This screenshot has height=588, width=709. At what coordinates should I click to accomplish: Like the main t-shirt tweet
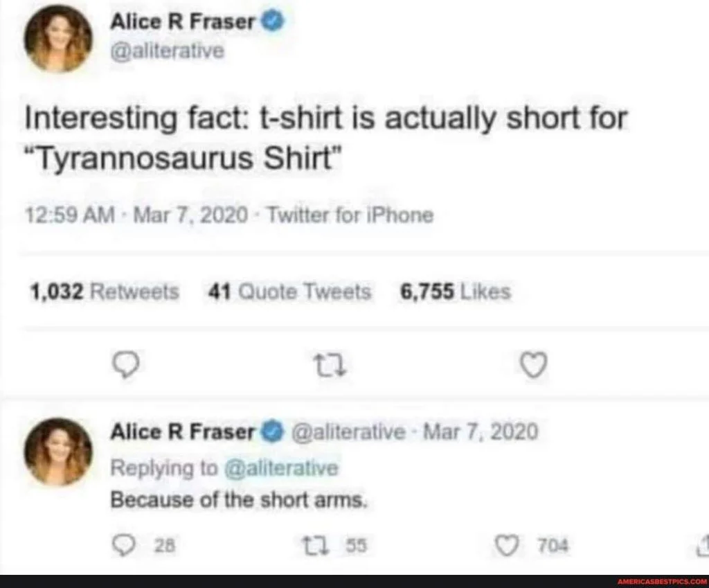point(534,364)
